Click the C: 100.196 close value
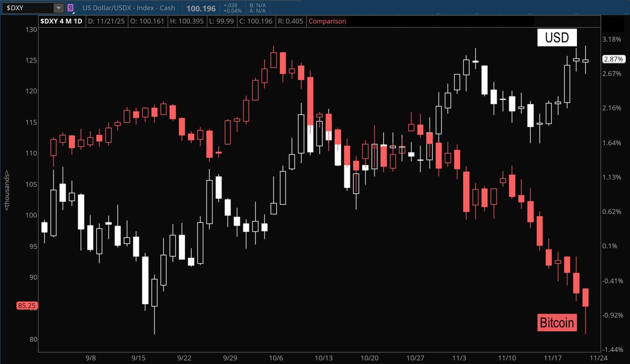Screen dimensions: 630x364 pyautogui.click(x=256, y=22)
